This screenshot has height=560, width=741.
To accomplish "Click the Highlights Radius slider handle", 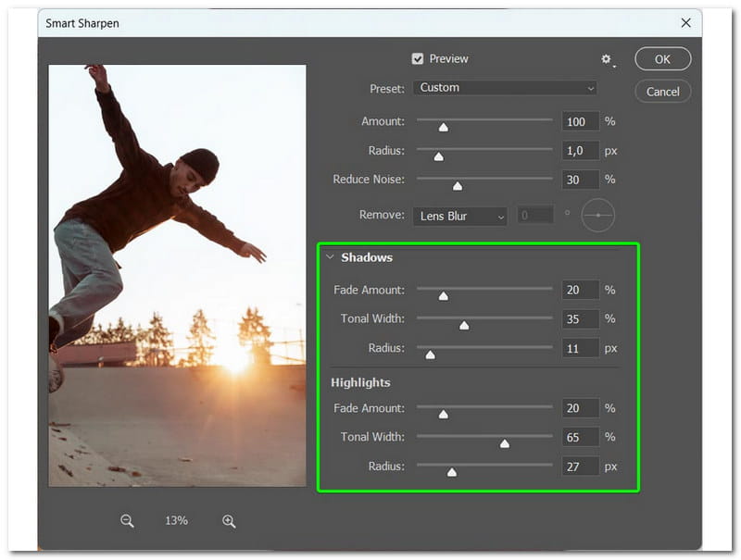I will pyautogui.click(x=452, y=472).
